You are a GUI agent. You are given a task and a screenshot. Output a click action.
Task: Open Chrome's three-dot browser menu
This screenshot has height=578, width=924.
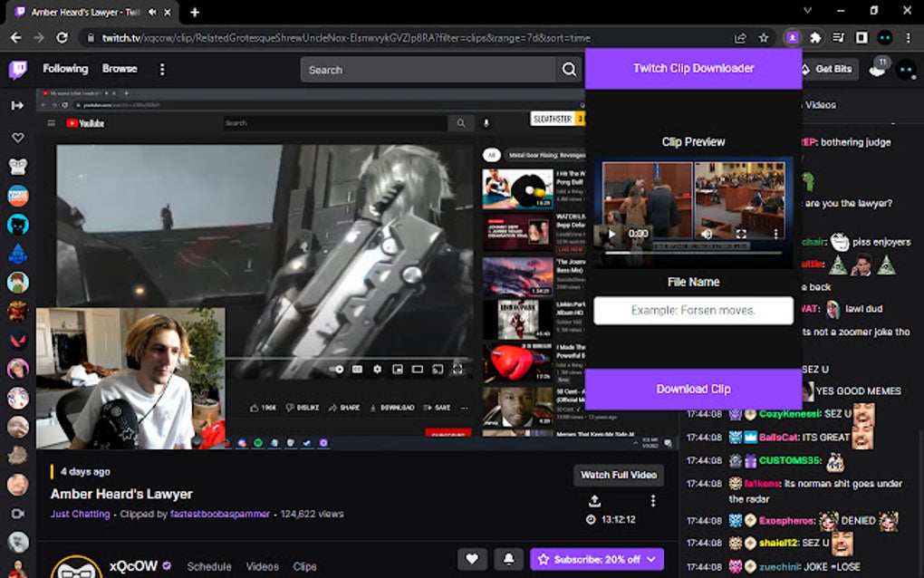[x=909, y=38]
